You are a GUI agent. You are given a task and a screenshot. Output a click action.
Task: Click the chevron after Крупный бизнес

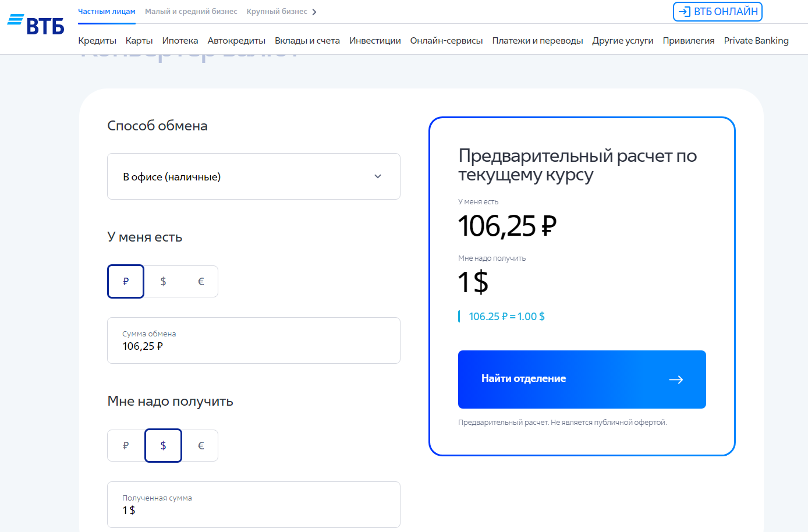pyautogui.click(x=314, y=12)
